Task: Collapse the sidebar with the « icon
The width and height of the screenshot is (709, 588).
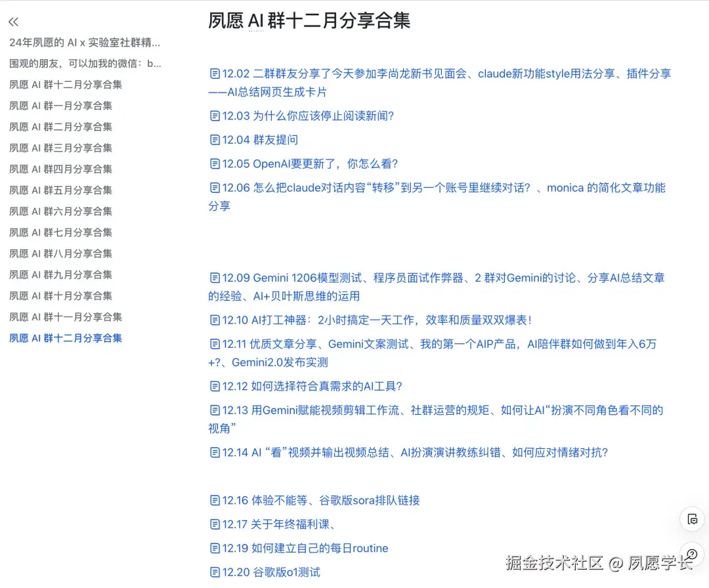Action: point(13,21)
